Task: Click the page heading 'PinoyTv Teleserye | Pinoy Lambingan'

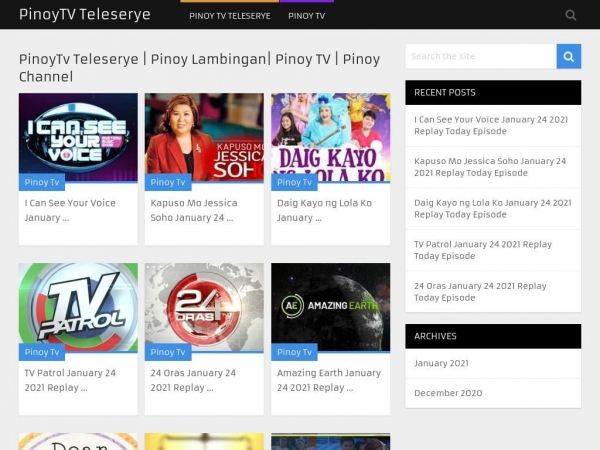Action: tap(199, 68)
